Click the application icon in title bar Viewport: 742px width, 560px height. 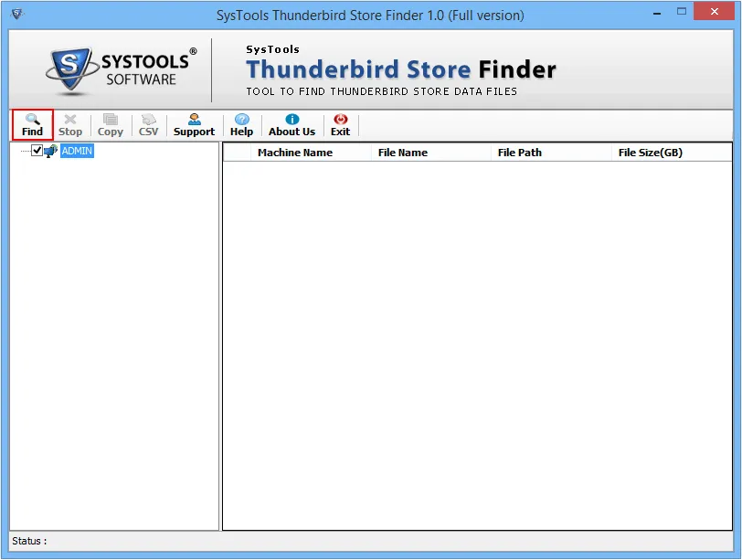17,15
